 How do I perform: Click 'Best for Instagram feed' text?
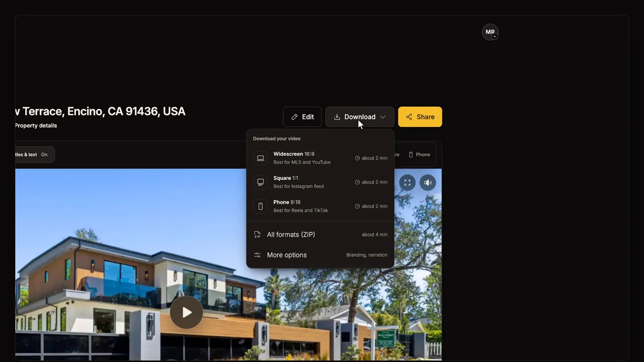tap(298, 186)
